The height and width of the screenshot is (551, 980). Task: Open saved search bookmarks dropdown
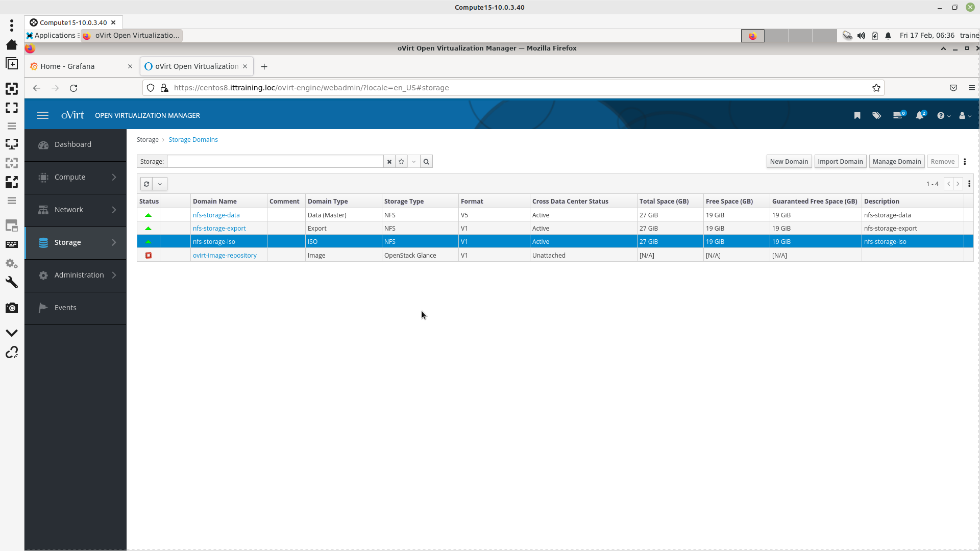click(x=414, y=162)
